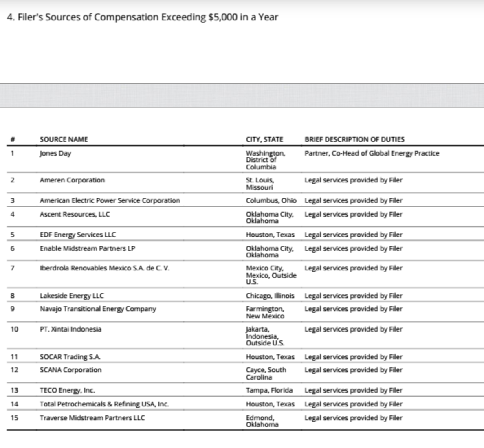Viewport: 484px width, 448px height.
Task: Click the SOURCE NAME column header
Action: point(64,139)
